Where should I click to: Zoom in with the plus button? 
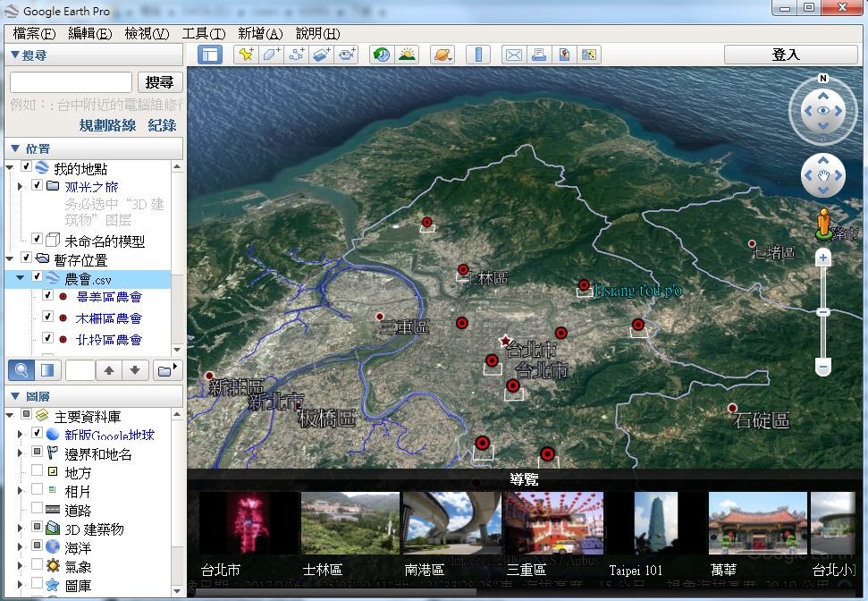(823, 258)
